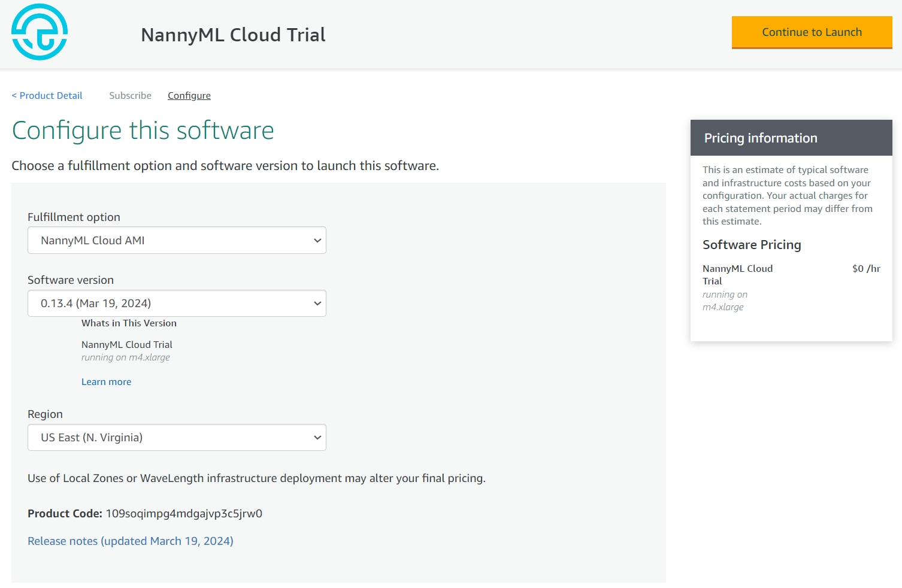
Task: Go back via Product Detail link
Action: click(47, 96)
